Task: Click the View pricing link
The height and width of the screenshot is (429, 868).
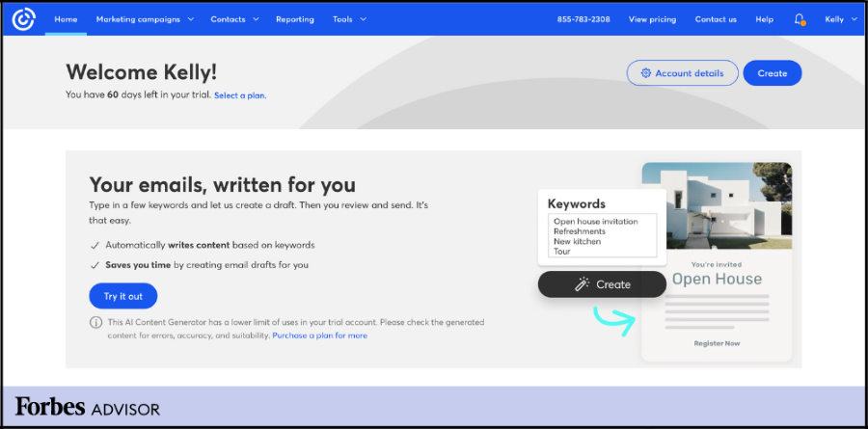Action: [652, 19]
